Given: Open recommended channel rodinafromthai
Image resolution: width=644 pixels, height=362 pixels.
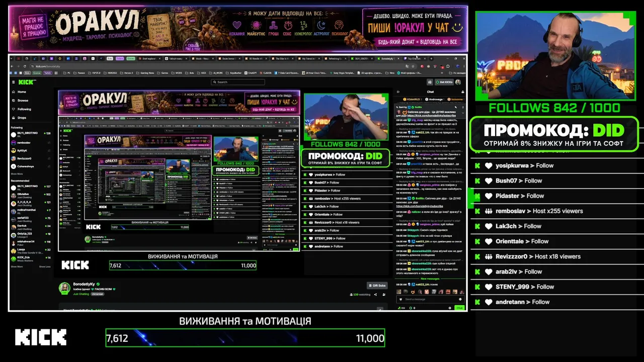Looking at the screenshot, I should (x=31, y=211).
